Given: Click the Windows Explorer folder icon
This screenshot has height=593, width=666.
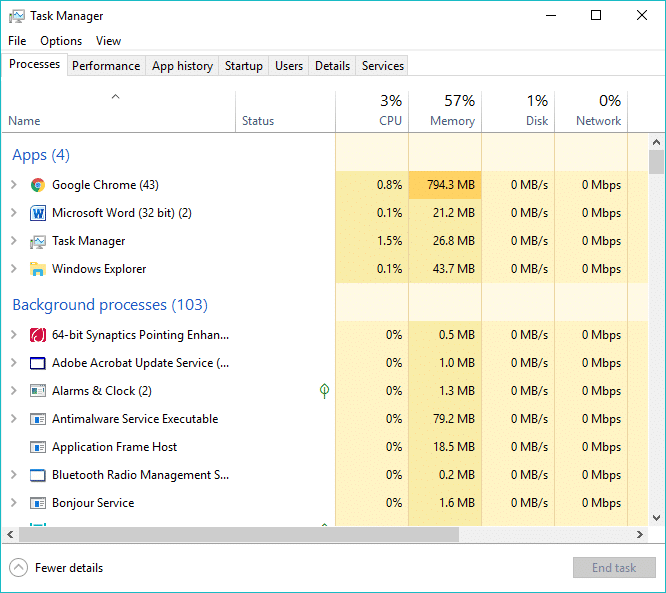Looking at the screenshot, I should point(38,269).
